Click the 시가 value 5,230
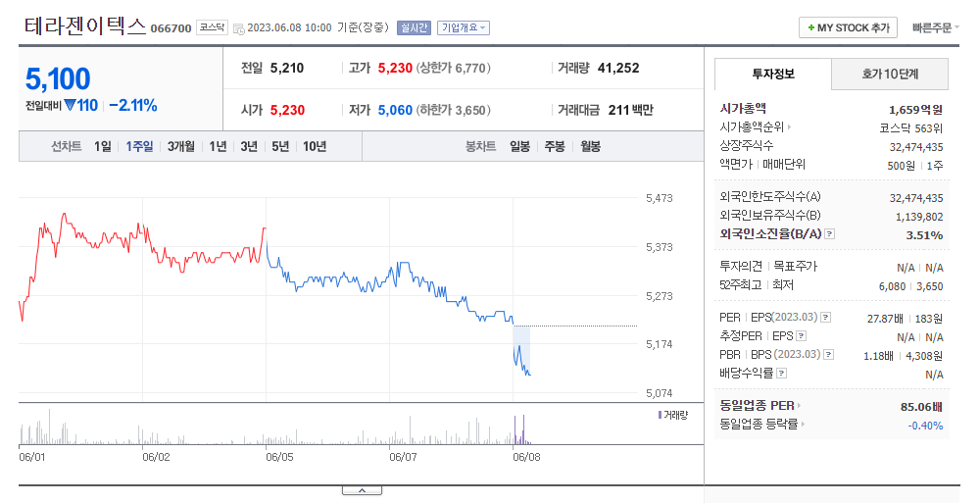 [x=287, y=110]
